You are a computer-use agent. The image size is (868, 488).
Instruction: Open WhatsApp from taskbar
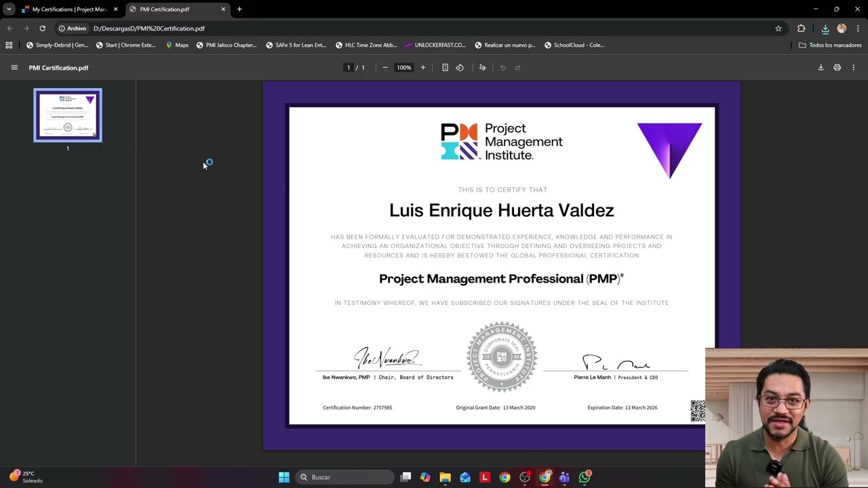click(x=585, y=477)
